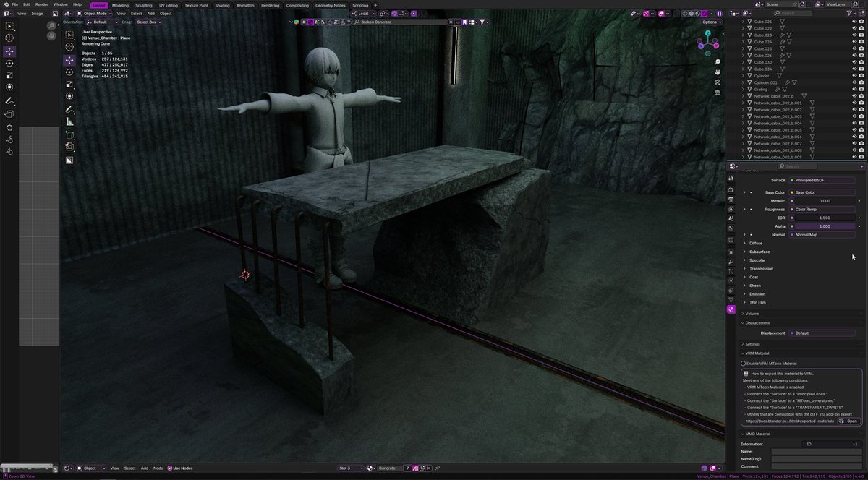Image resolution: width=868 pixels, height=480 pixels.
Task: Click the Normal Map input button
Action: [823, 234]
